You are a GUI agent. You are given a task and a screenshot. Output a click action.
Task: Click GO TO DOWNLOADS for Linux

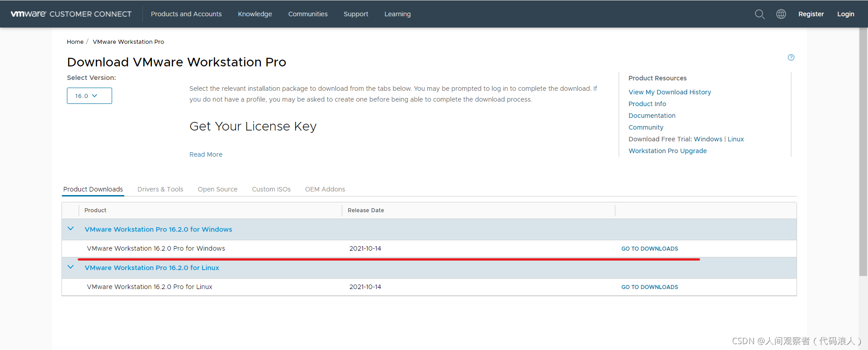650,287
